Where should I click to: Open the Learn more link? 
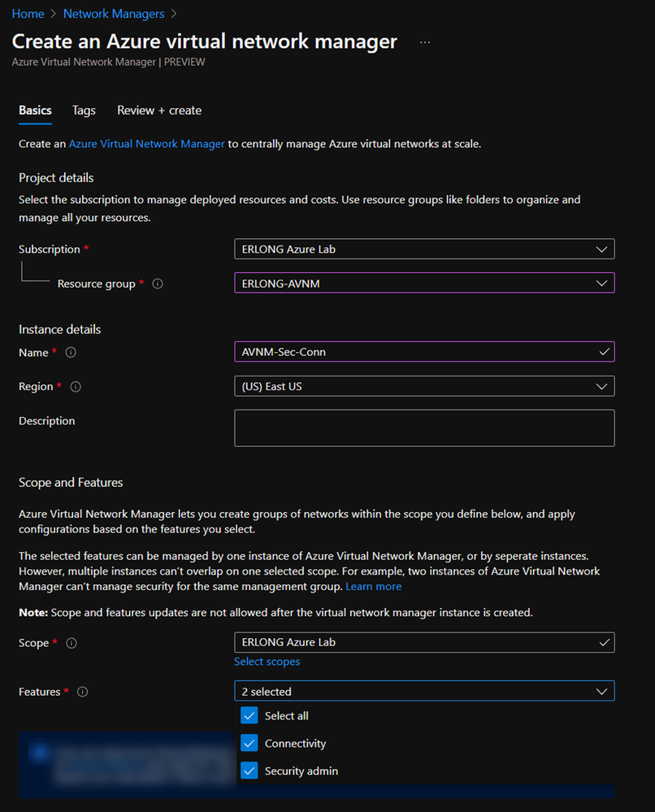(x=373, y=586)
